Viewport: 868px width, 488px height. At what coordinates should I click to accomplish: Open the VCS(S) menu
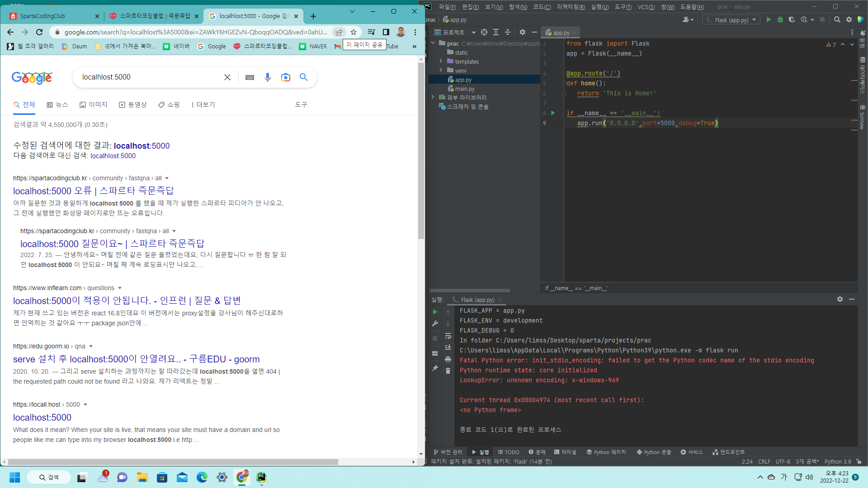coord(646,7)
